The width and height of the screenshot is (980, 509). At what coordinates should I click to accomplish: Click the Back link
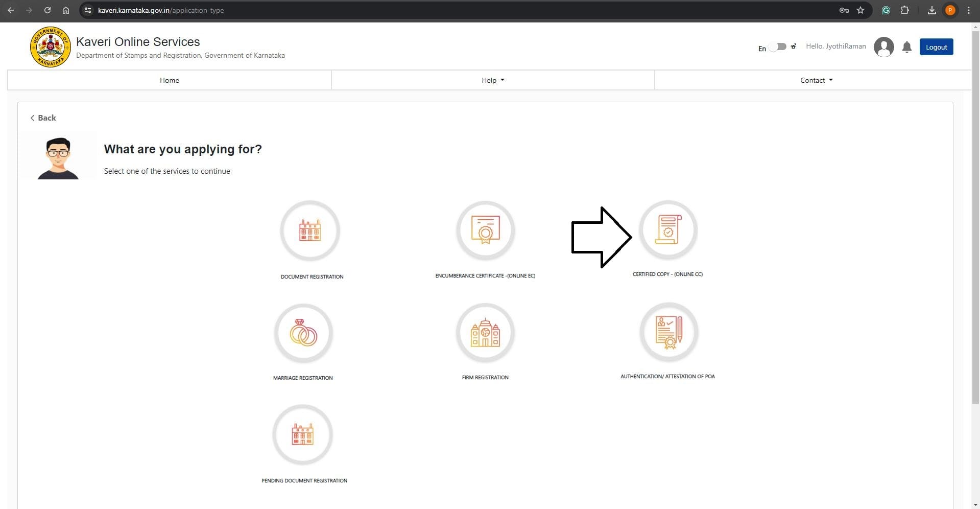[x=43, y=118]
